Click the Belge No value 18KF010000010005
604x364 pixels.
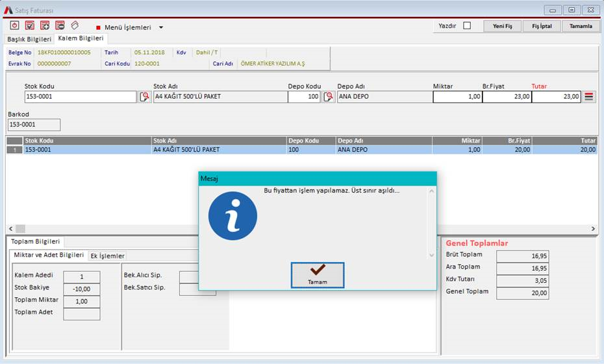[64, 53]
